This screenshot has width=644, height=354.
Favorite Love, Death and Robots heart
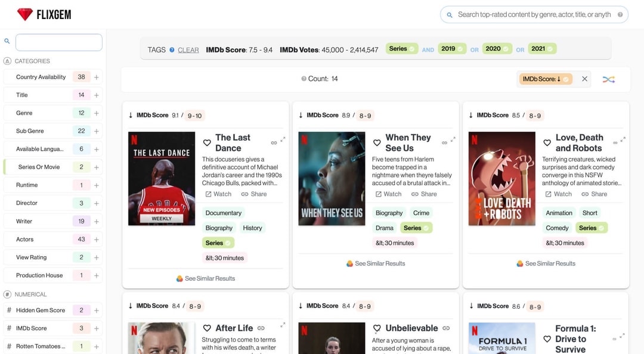point(547,142)
